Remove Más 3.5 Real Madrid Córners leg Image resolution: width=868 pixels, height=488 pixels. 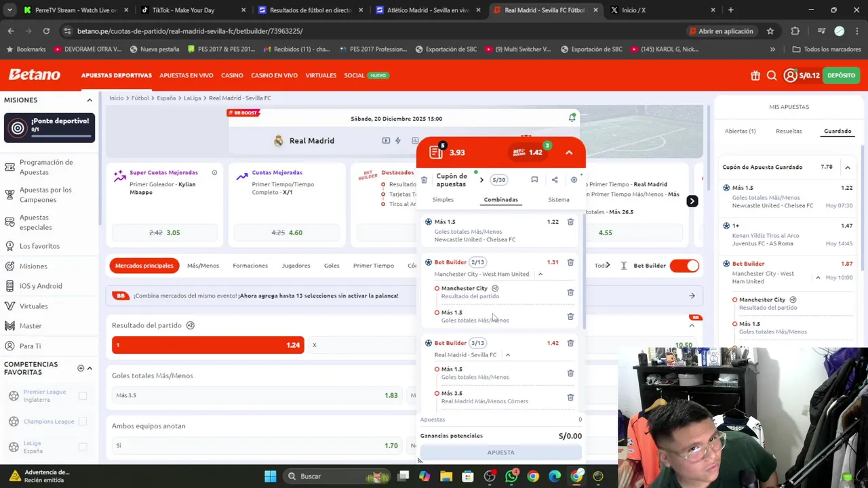point(570,397)
